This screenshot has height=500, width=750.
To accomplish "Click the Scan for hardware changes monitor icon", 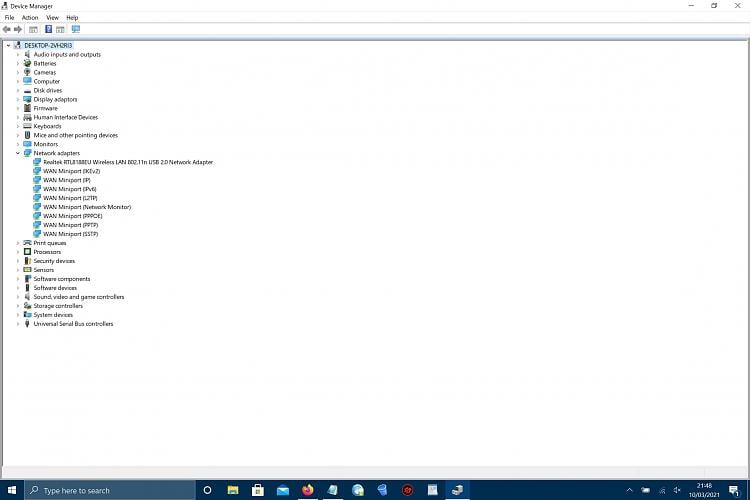I will coord(76,29).
